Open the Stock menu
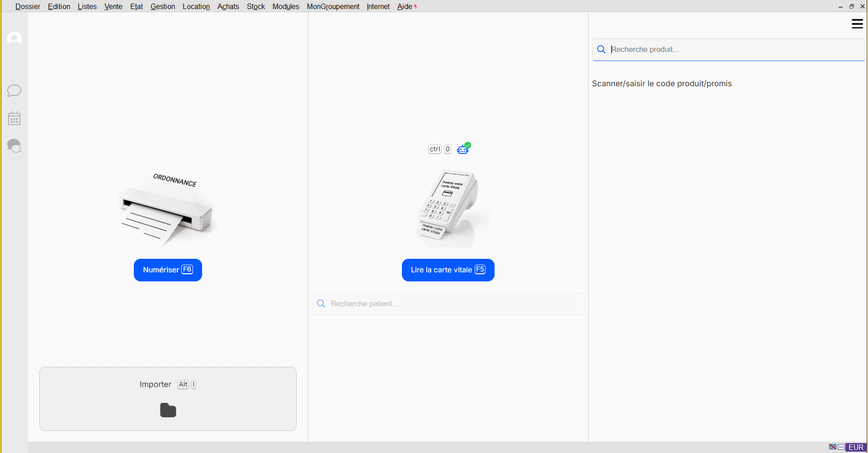 pyautogui.click(x=256, y=6)
